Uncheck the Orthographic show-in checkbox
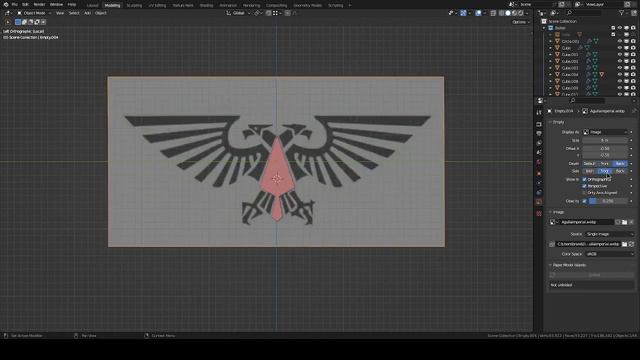The image size is (640, 360). tap(584, 180)
